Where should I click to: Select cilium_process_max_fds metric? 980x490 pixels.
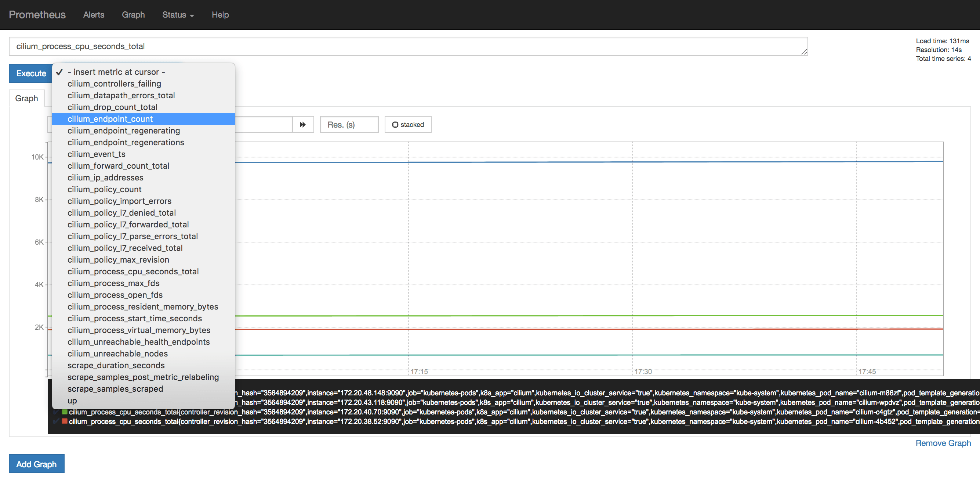coord(144,284)
